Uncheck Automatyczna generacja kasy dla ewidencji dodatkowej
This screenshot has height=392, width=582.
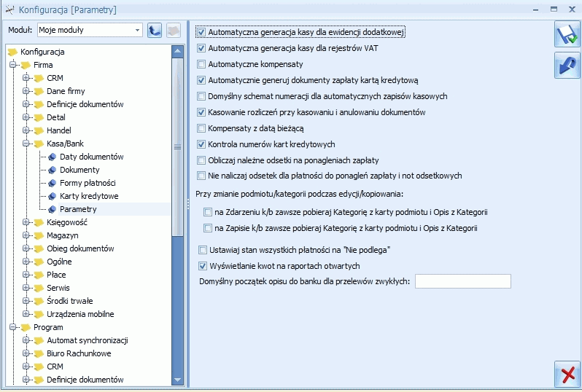click(x=201, y=32)
